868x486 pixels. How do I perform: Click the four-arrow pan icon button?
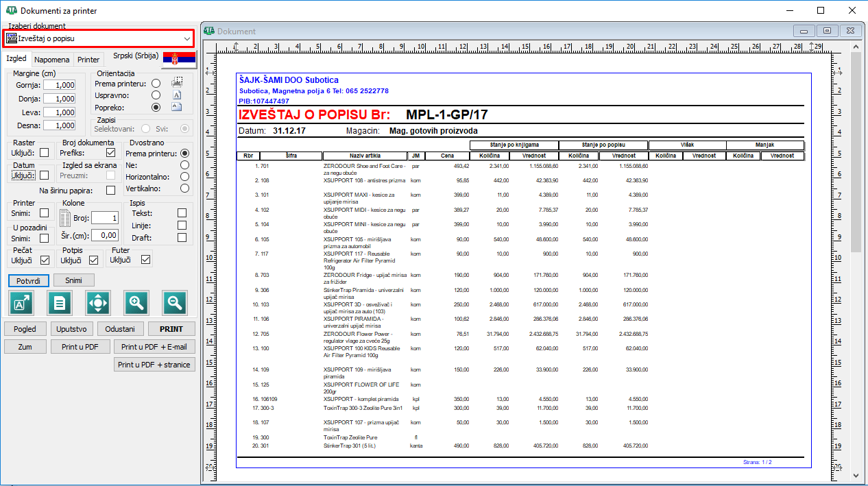[98, 302]
